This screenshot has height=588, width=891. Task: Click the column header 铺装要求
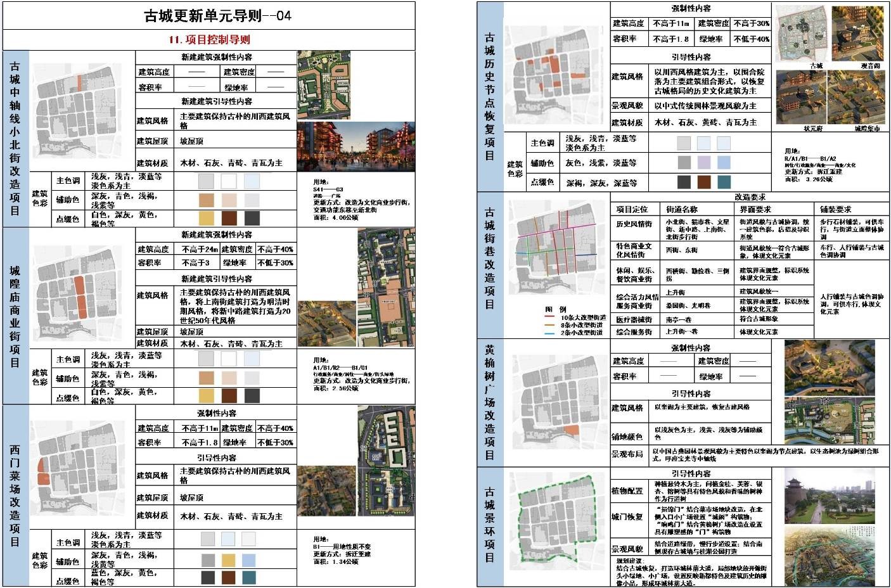835,209
